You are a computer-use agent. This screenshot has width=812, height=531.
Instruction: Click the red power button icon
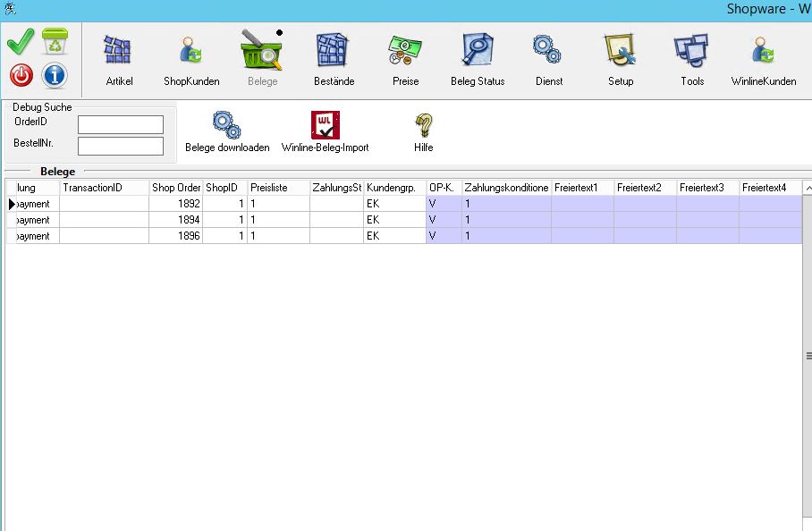click(x=21, y=75)
